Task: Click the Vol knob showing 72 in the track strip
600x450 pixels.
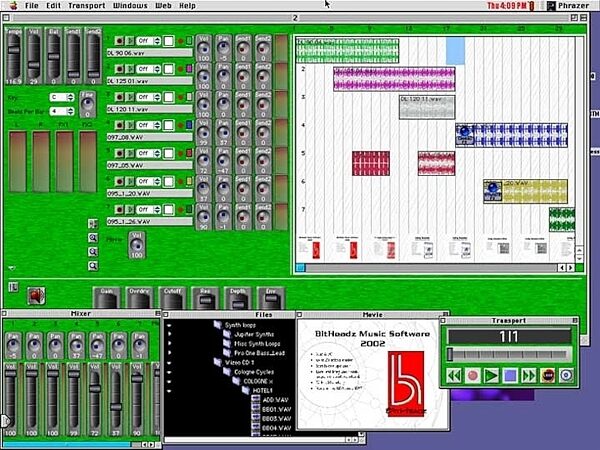Action: tap(204, 162)
